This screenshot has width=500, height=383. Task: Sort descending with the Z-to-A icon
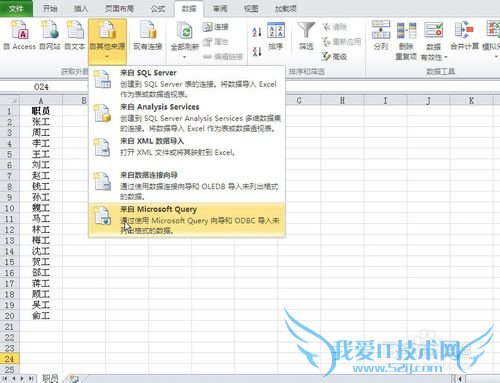pos(257,52)
